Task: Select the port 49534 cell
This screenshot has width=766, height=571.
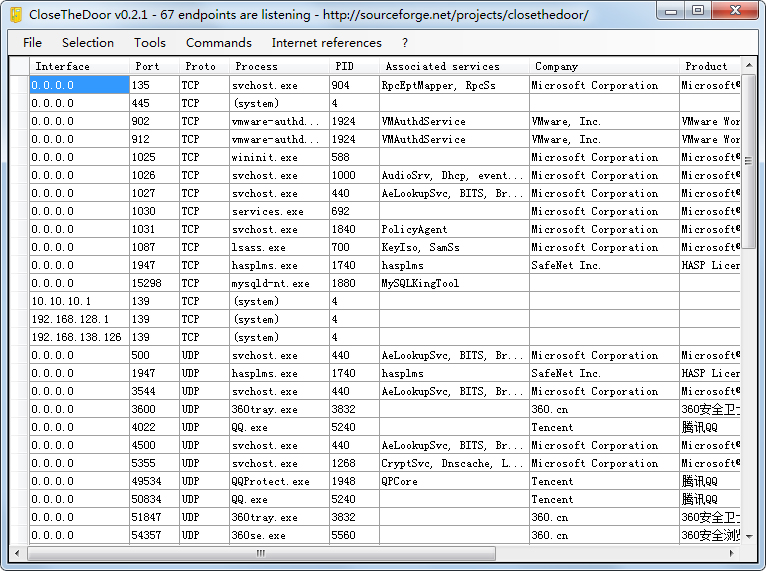Action: (x=154, y=481)
